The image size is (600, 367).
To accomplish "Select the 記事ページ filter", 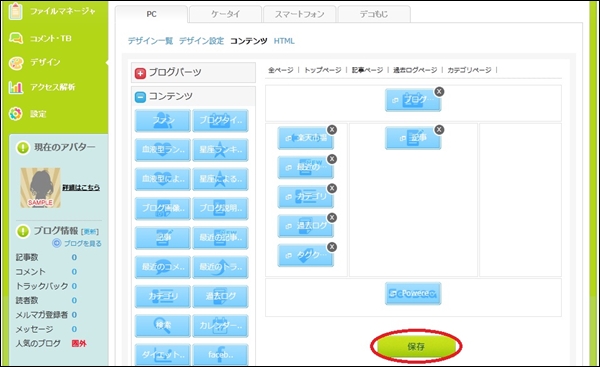I will (367, 70).
